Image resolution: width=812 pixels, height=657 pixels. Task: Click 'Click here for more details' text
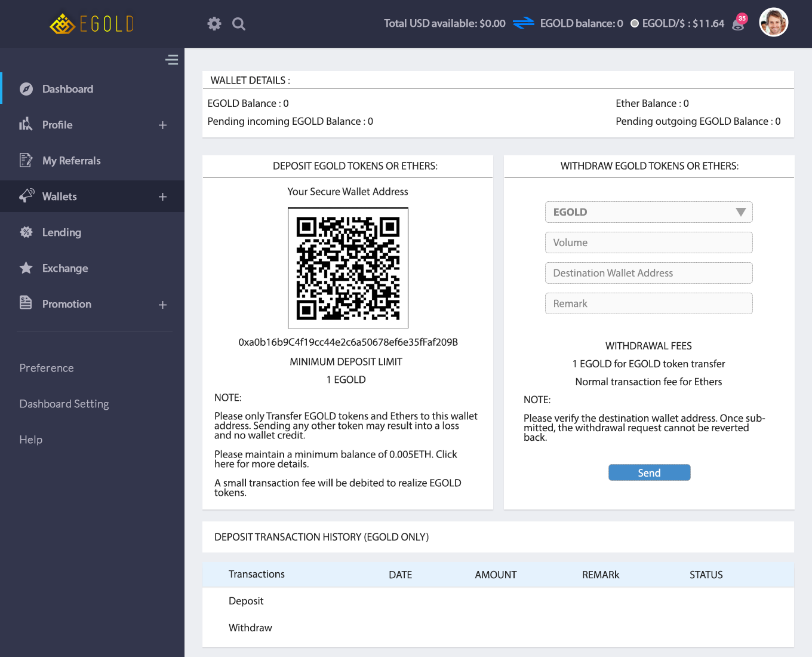[x=336, y=459]
